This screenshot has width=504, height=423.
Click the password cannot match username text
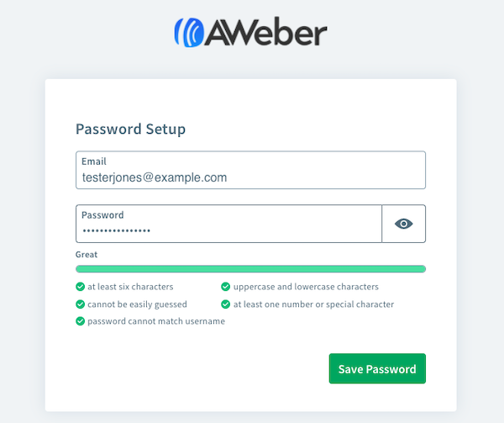tap(156, 321)
